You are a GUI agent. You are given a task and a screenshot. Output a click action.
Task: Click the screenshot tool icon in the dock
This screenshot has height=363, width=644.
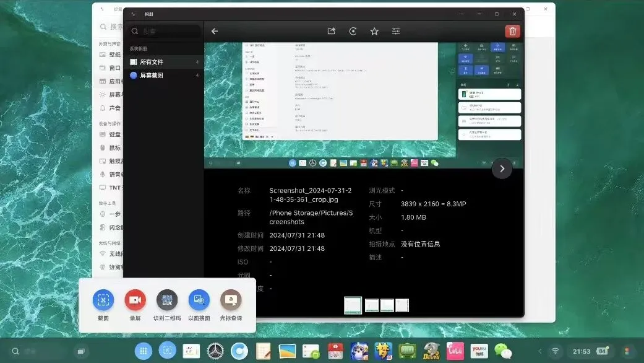[167, 350]
